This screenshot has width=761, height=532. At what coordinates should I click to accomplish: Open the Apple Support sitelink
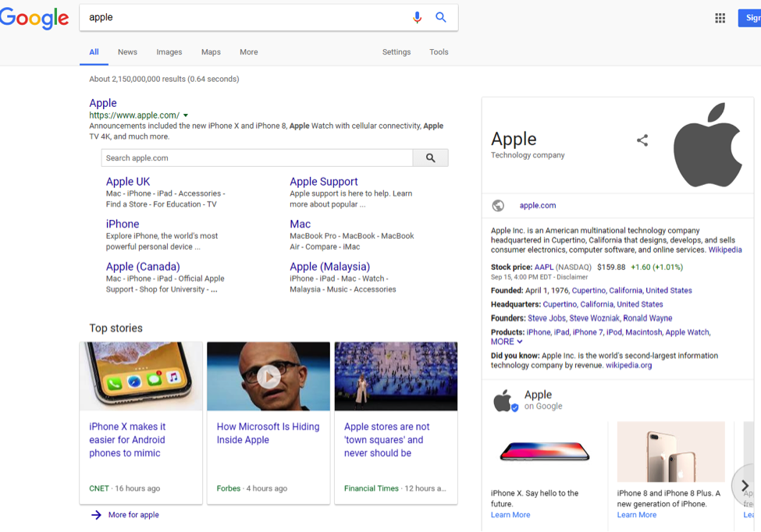tap(323, 182)
